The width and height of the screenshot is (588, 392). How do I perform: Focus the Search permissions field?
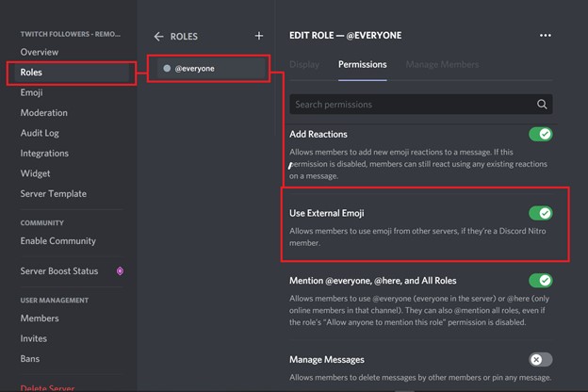(x=421, y=105)
